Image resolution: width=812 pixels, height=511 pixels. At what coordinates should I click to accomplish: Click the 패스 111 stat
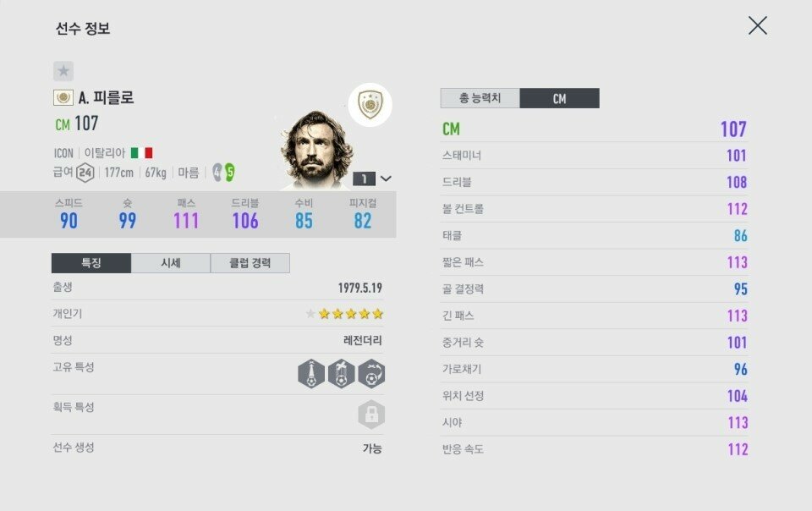tap(186, 214)
